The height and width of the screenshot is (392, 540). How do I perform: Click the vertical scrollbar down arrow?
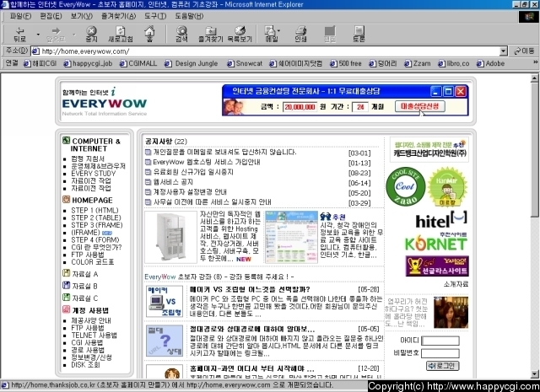point(534,373)
